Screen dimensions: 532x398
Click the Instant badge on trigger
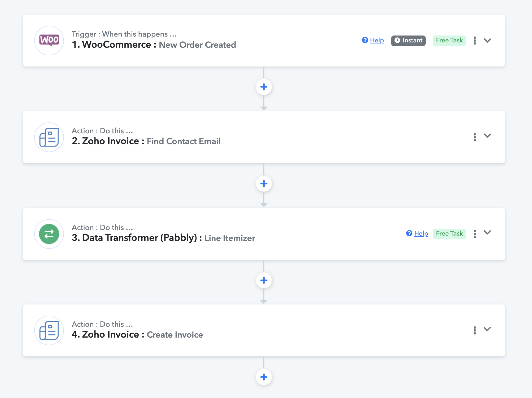click(408, 41)
